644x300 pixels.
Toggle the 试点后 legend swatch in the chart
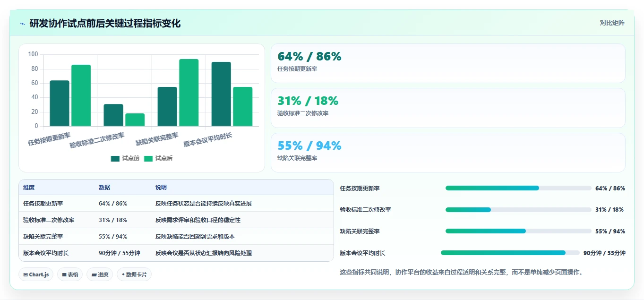(x=149, y=158)
